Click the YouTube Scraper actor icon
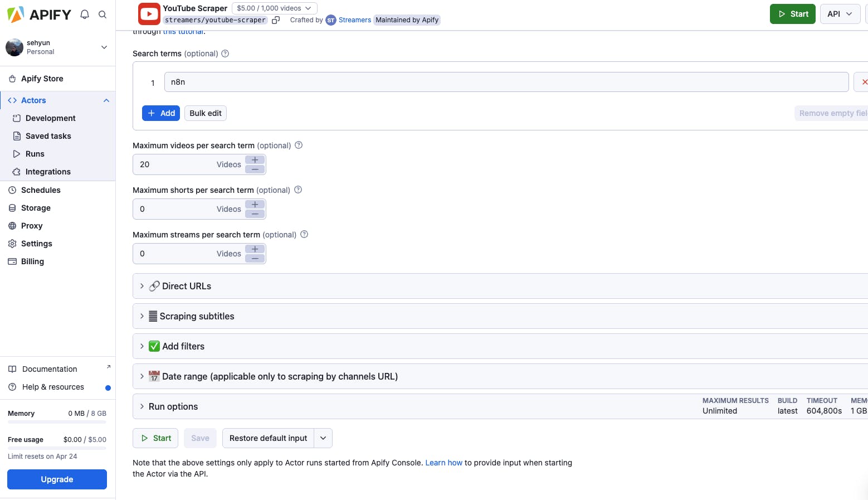The height and width of the screenshot is (500, 868). (x=149, y=14)
